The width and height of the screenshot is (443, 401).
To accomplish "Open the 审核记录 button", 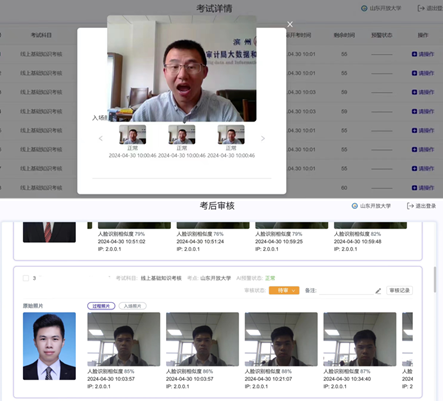I will tap(400, 290).
